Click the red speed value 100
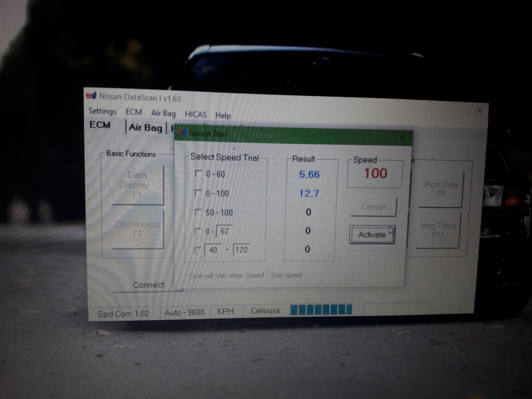 click(375, 173)
